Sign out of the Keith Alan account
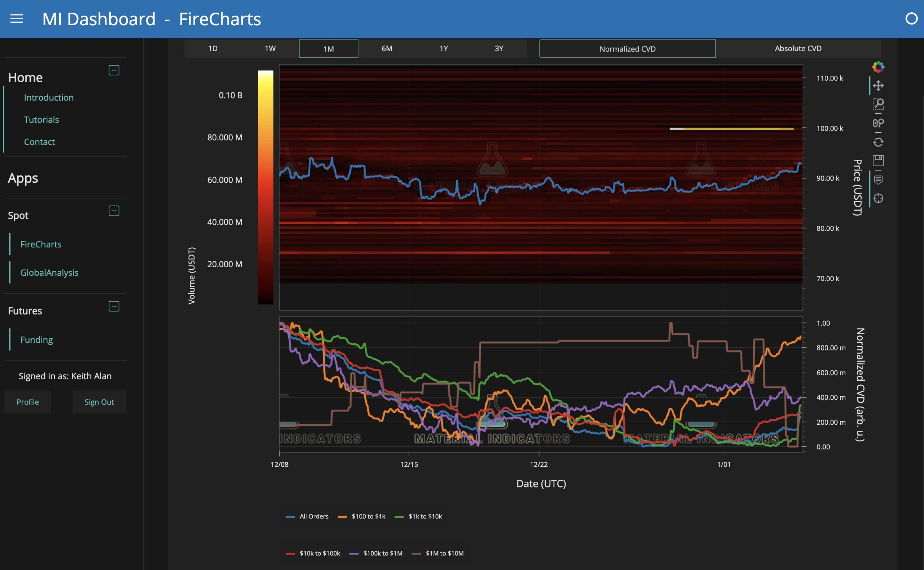Viewport: 924px width, 570px height. click(x=99, y=402)
